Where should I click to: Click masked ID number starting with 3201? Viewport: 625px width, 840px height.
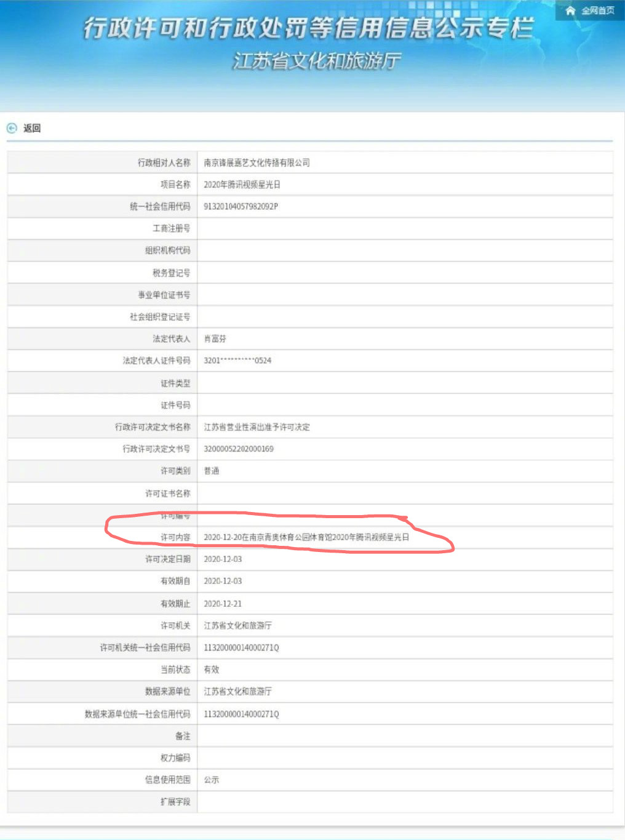(x=237, y=361)
